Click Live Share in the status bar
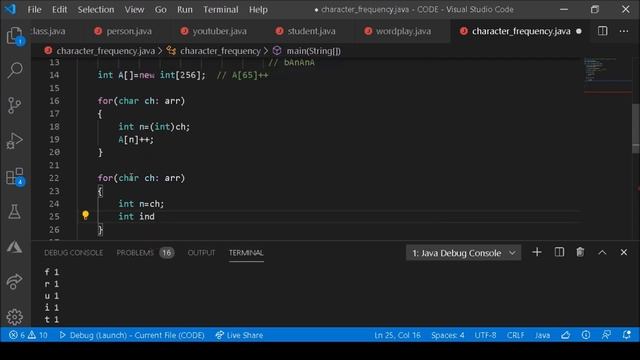This screenshot has width=640, height=360. [x=239, y=335]
